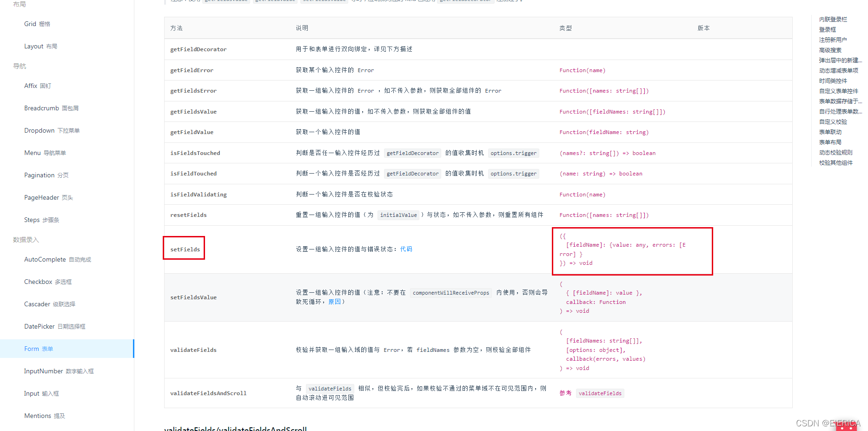Open AutoComplete 自动完成 page
868x431 pixels.
(58, 259)
